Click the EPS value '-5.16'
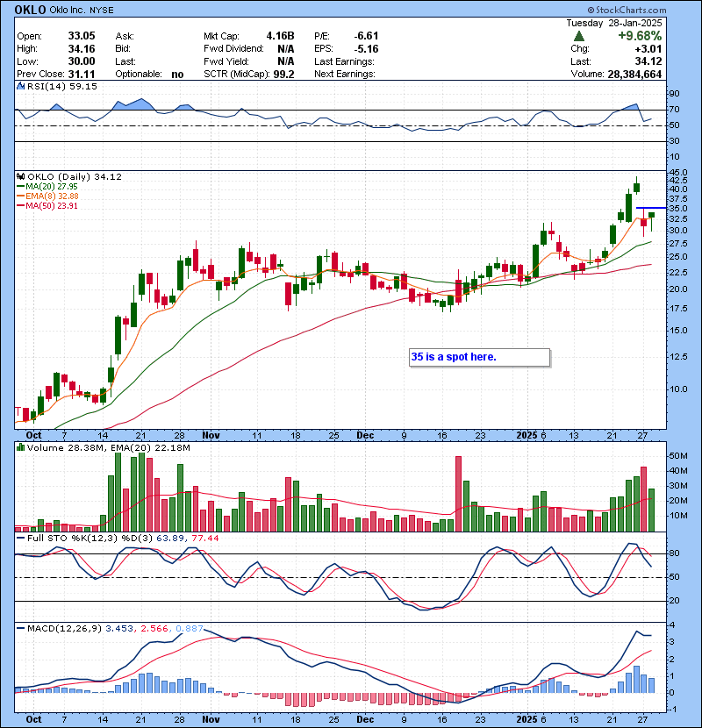Screen dimensions: 702x728 pyautogui.click(x=366, y=49)
